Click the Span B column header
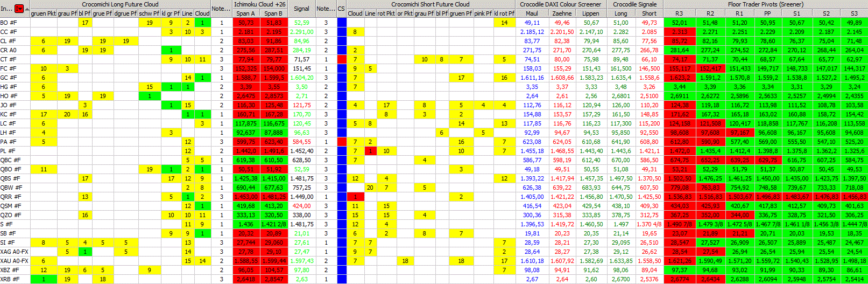868x284 pixels. 273,13
